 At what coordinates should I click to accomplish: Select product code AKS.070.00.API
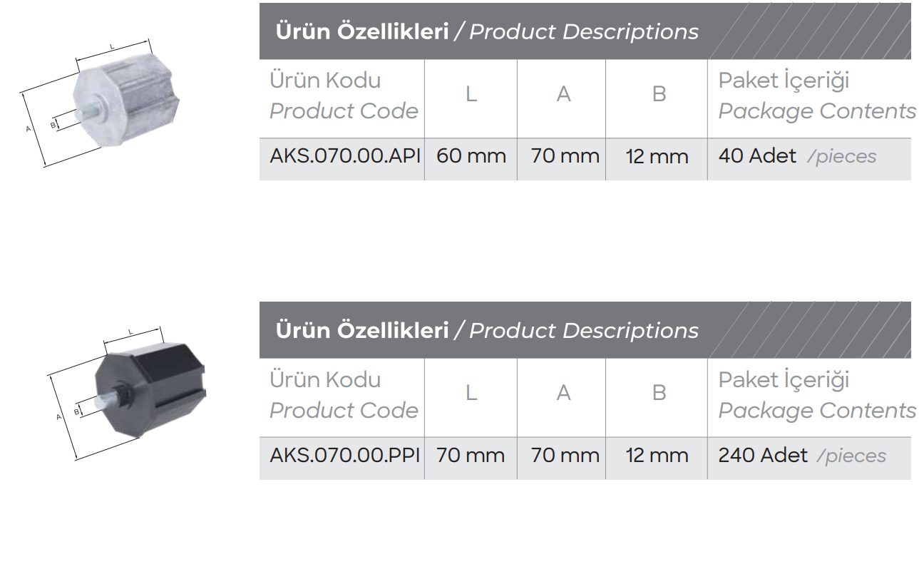(x=344, y=156)
